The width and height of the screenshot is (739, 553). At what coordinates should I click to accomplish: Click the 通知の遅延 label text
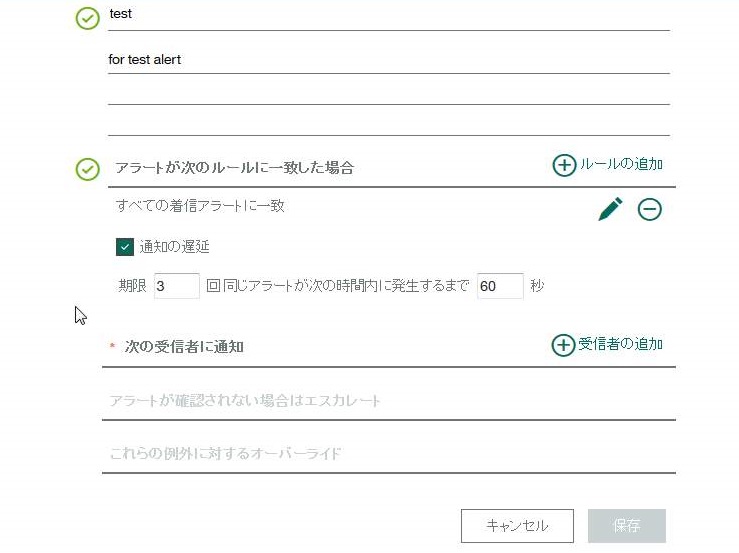[174, 247]
